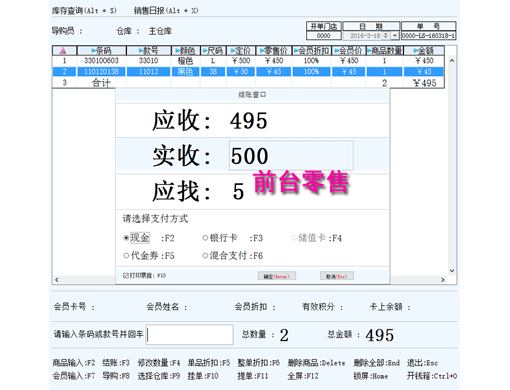Open 销售日报 (Alt+X) menu
Screen dimensions: 510x390
[166, 11]
